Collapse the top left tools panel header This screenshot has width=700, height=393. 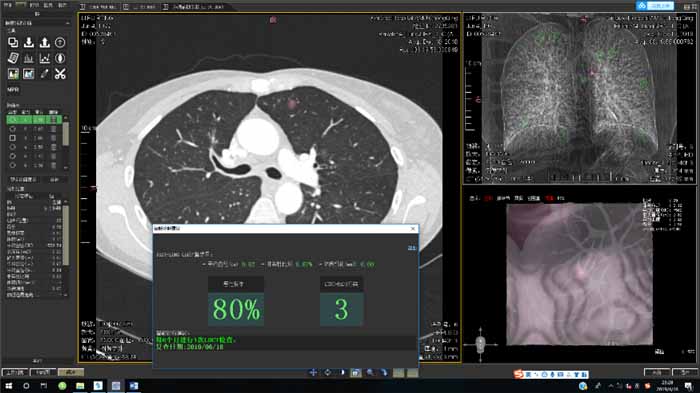67,23
